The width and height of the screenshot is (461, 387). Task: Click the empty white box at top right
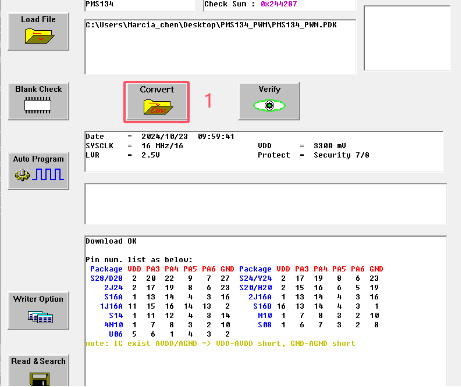pyautogui.click(x=407, y=38)
